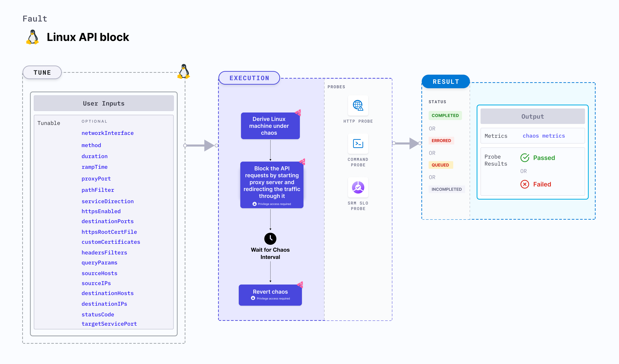Click the HTTP probe globe icon

coord(358,105)
